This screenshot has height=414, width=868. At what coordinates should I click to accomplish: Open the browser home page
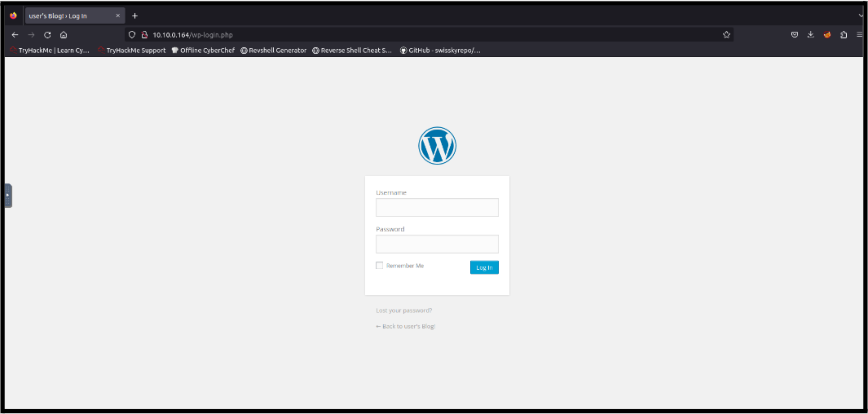coord(64,35)
